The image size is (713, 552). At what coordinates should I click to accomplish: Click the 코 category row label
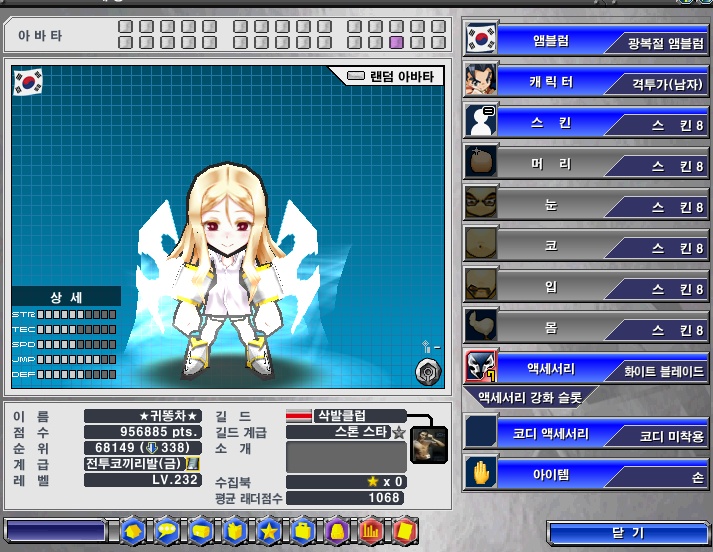[x=551, y=246]
